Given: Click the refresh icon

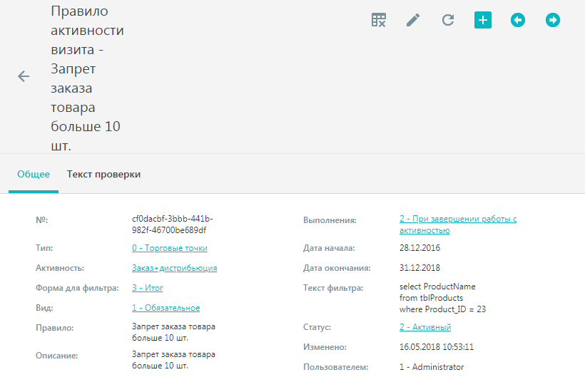Looking at the screenshot, I should point(448,20).
